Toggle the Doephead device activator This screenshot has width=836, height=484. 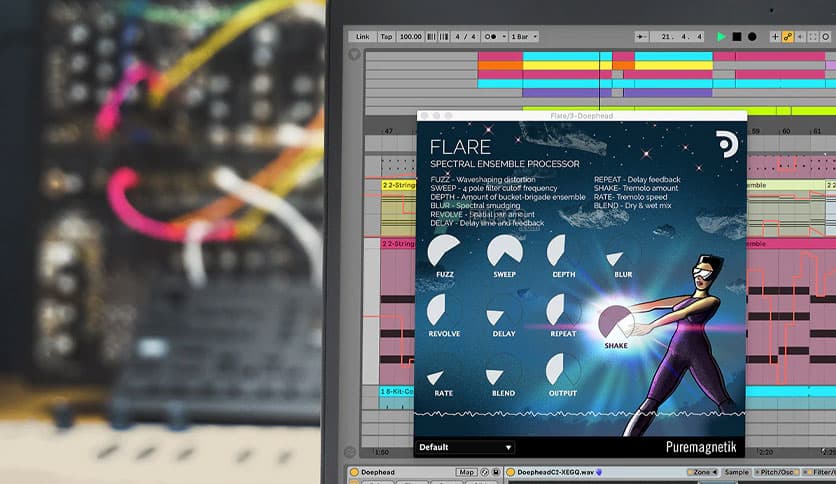tap(354, 472)
